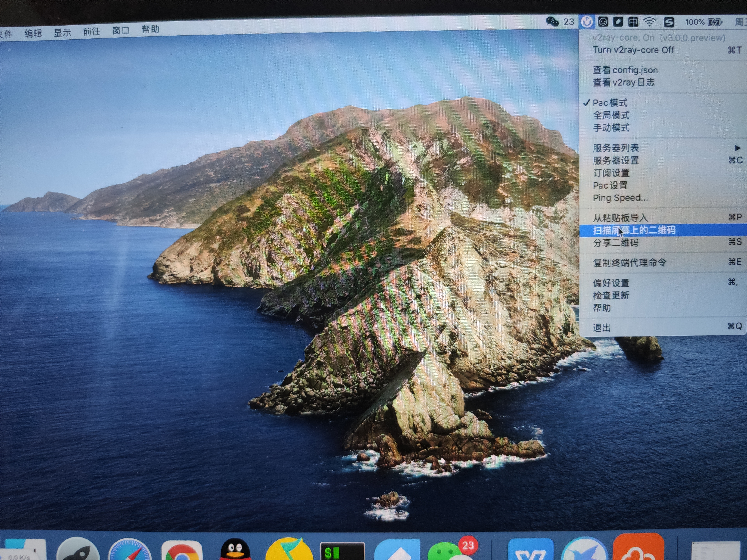The width and height of the screenshot is (747, 560).
Task: Turn v2ray-core Off
Action: tap(633, 50)
